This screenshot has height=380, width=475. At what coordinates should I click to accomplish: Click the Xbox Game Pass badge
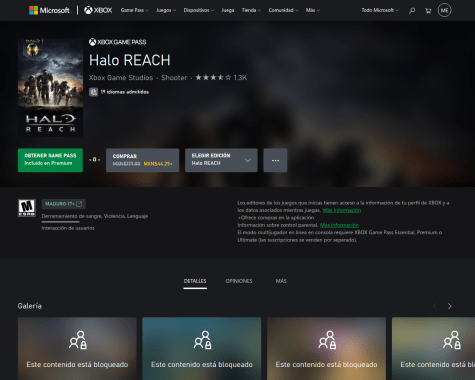(x=118, y=42)
